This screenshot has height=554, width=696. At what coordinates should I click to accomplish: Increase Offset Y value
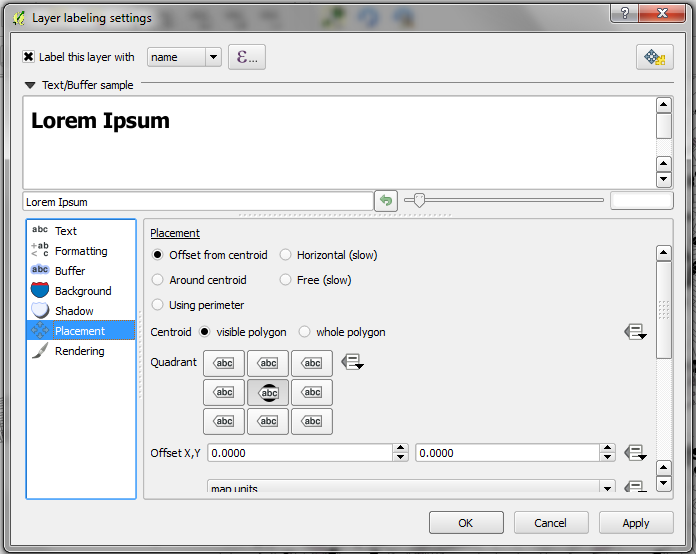(x=607, y=448)
